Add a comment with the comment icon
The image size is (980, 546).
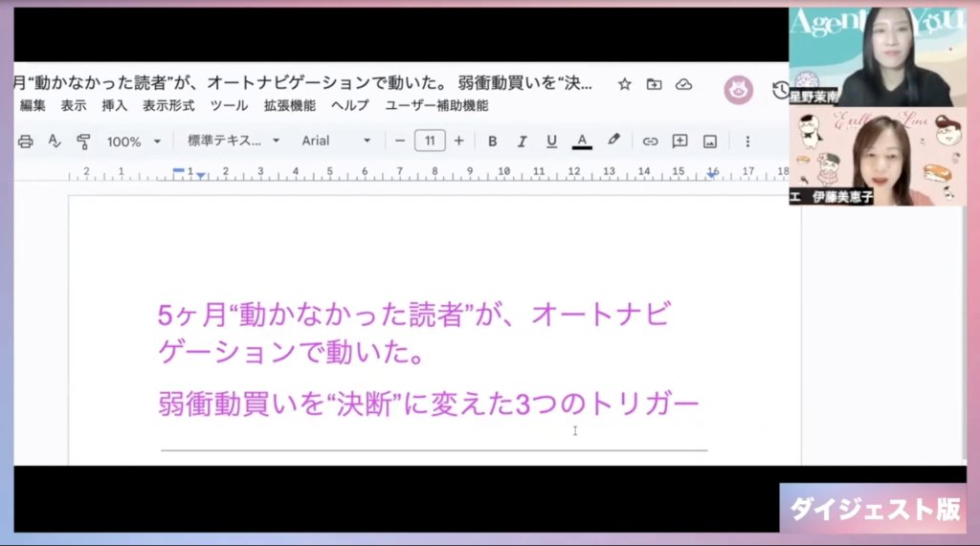coord(679,142)
